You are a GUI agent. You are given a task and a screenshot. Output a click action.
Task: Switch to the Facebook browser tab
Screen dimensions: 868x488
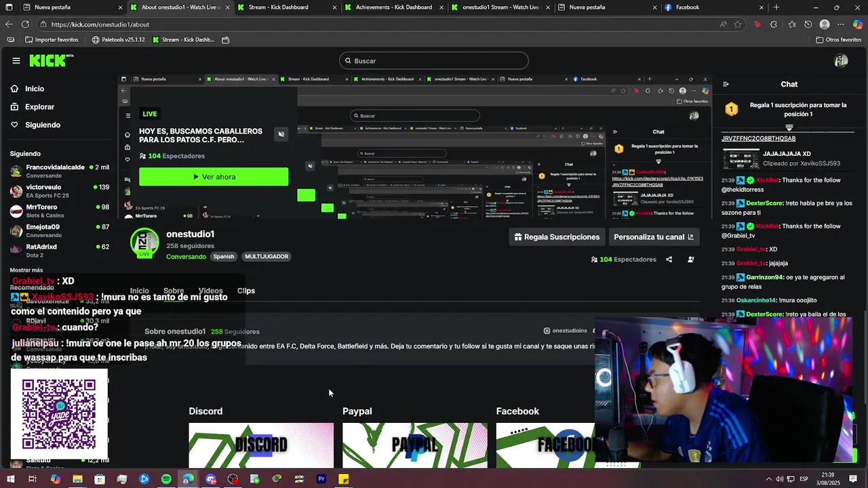pyautogui.click(x=714, y=7)
